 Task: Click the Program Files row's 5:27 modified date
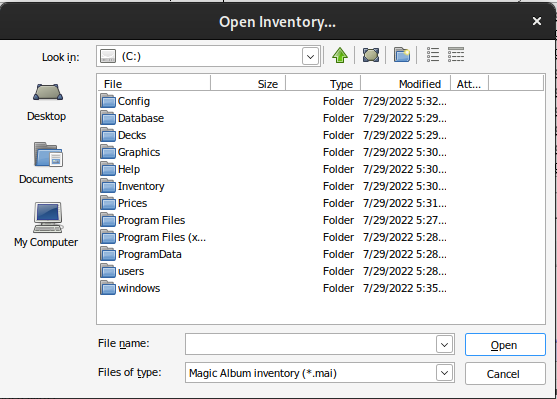(405, 220)
